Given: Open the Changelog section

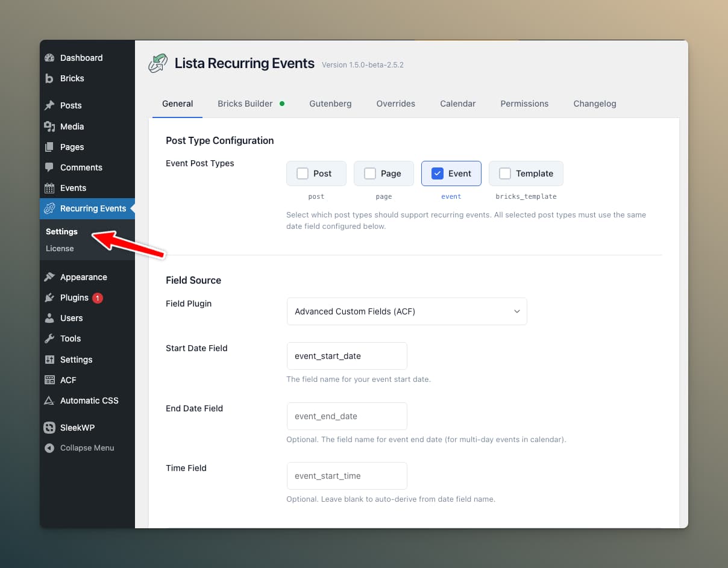Looking at the screenshot, I should [x=594, y=104].
